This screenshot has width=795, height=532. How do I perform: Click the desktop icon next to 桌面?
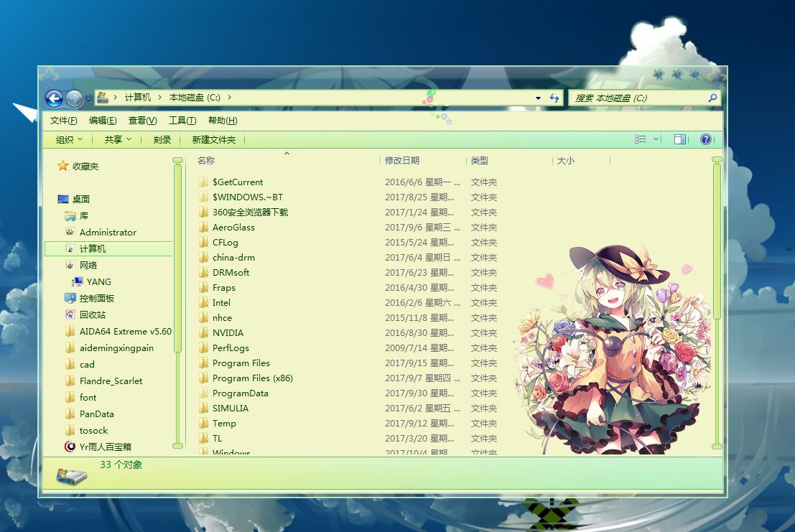tap(63, 199)
